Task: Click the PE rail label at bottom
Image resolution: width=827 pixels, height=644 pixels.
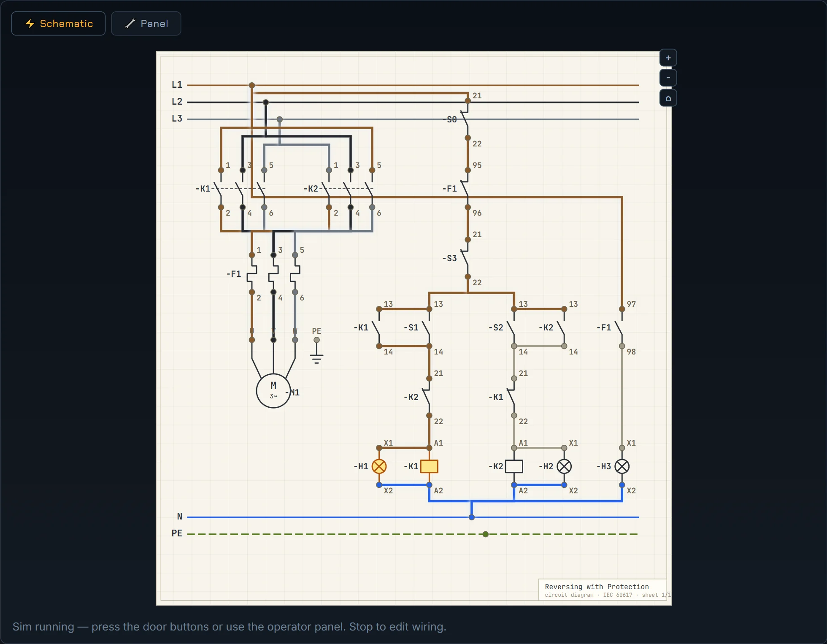Action: tap(177, 533)
